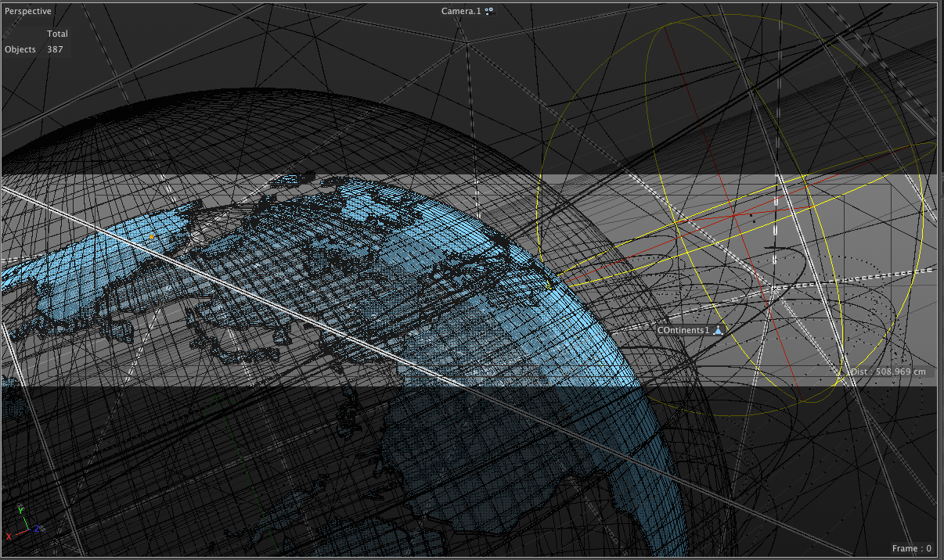This screenshot has height=560, width=944.
Task: Click the 387 object count value
Action: point(56,49)
